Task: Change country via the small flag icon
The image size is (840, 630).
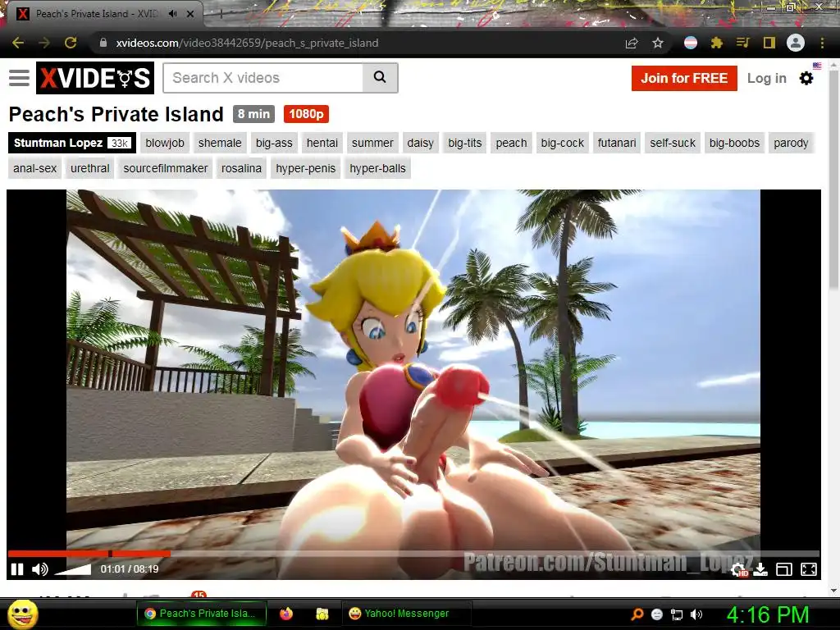Action: [817, 66]
